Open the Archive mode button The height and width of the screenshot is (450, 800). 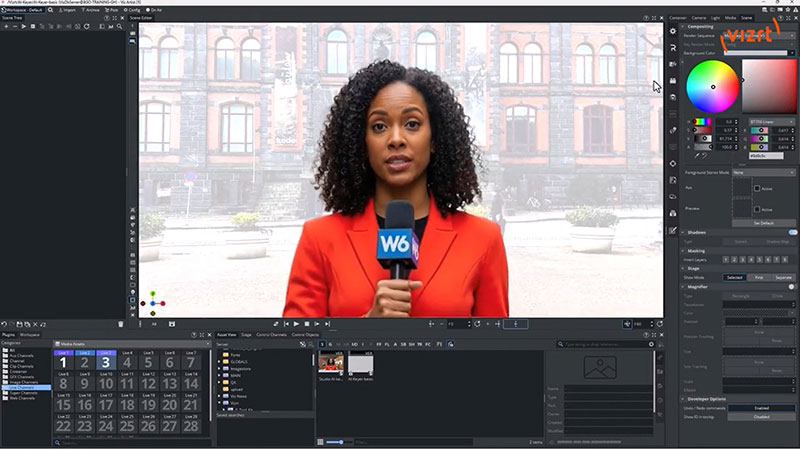point(91,10)
